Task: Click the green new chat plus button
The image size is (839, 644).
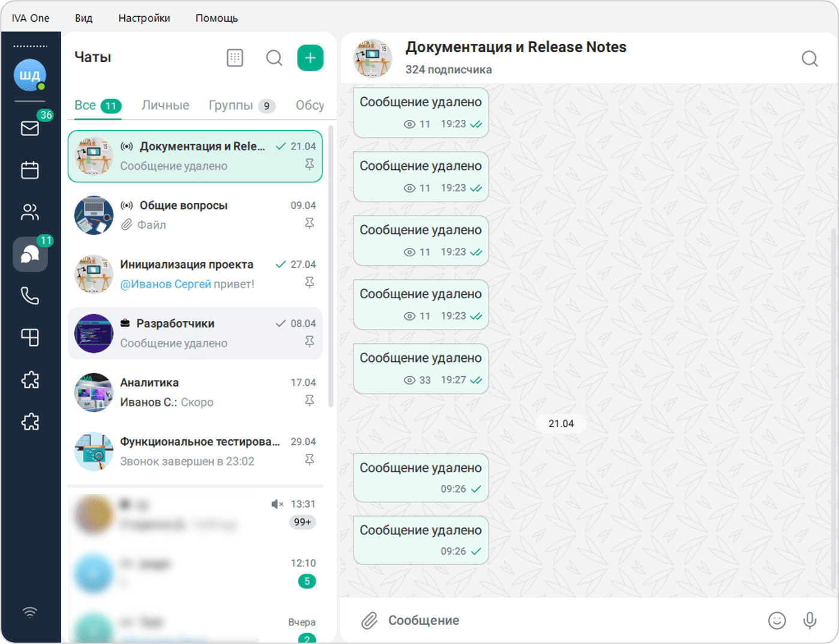Action: [x=310, y=58]
